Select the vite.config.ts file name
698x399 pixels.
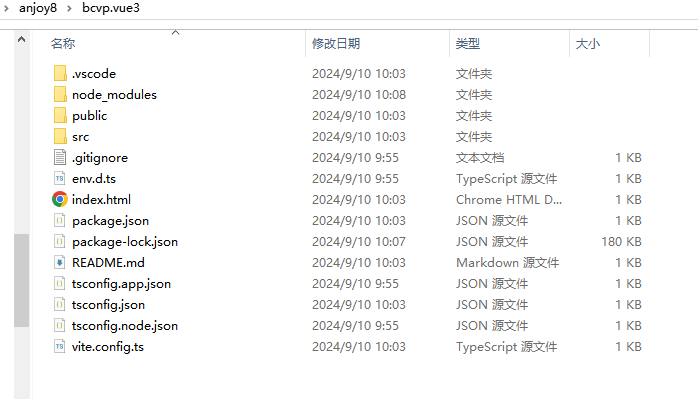coord(108,347)
